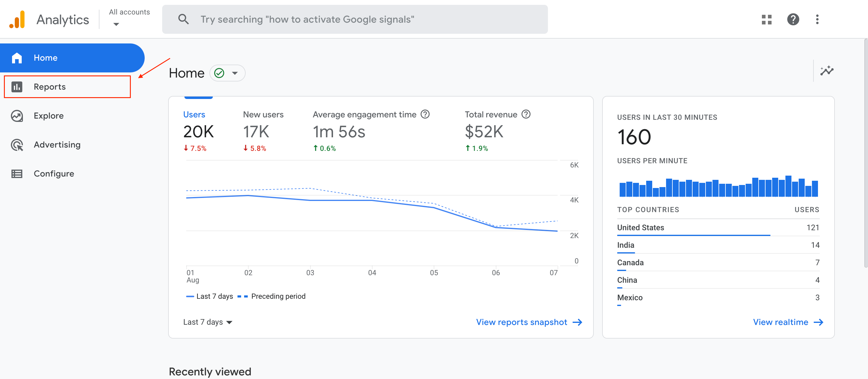Click the Reports bar chart icon
Viewport: 868px width, 379px height.
click(x=17, y=87)
